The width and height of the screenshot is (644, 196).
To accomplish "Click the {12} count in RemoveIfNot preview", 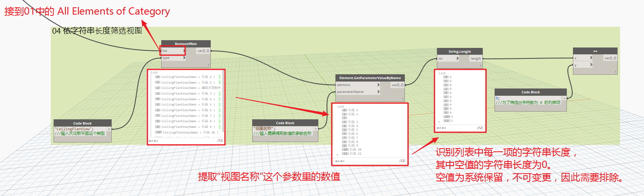I will pos(220,140).
